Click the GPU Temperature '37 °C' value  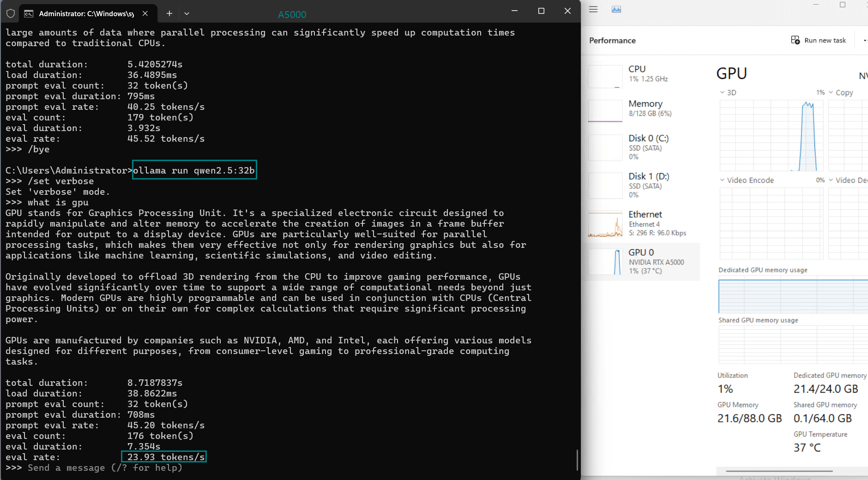[807, 448]
